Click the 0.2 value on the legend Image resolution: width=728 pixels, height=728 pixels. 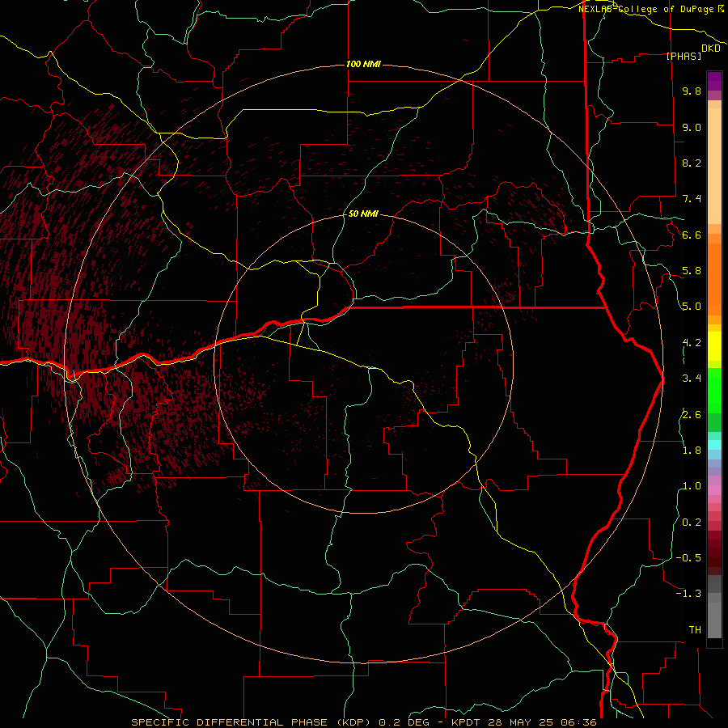point(692,522)
